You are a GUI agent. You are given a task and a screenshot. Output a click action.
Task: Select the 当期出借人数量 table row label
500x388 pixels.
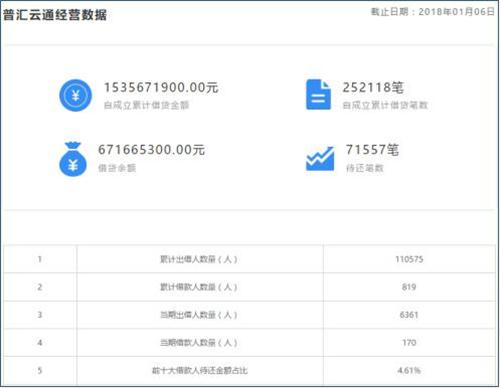coord(199,315)
